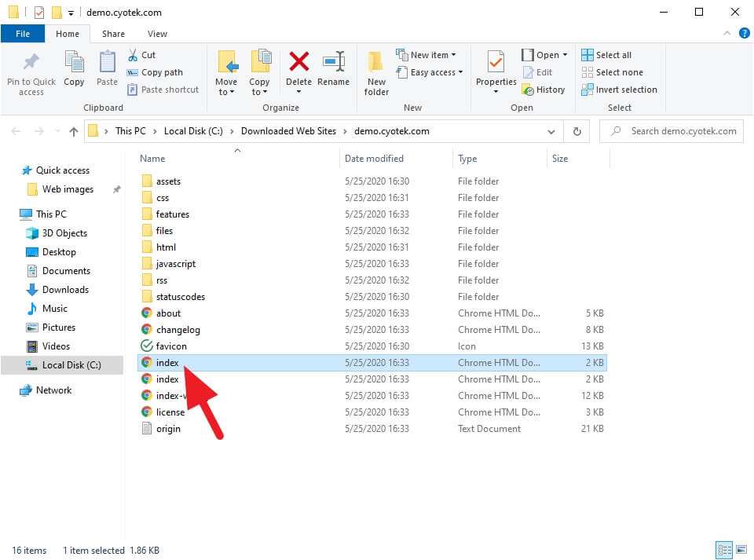Switch to the Share ribbon tab

pyautogui.click(x=113, y=34)
